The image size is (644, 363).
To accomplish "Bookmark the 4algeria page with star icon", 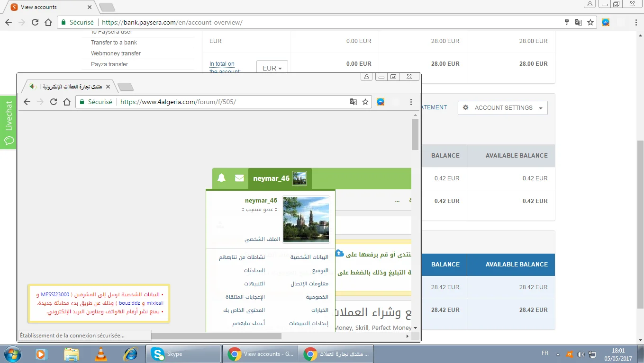I will tap(365, 102).
